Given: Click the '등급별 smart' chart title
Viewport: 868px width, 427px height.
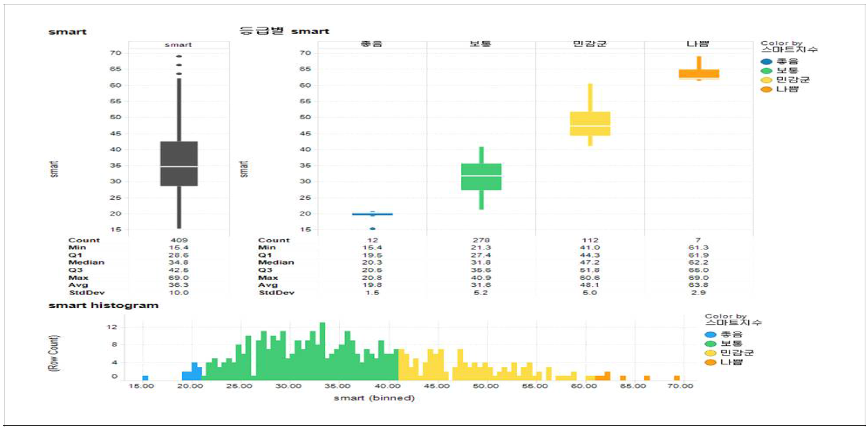Looking at the screenshot, I should 284,31.
